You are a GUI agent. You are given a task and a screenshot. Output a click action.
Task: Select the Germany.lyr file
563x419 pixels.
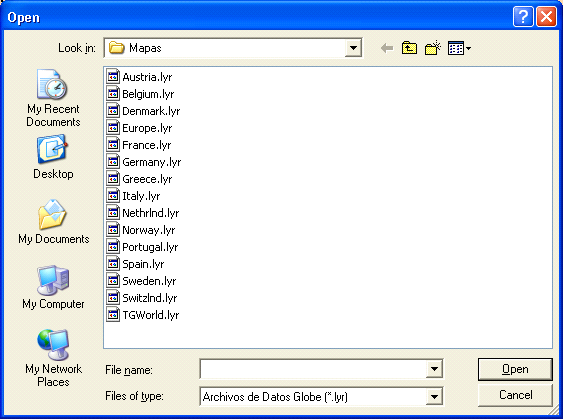pos(144,162)
